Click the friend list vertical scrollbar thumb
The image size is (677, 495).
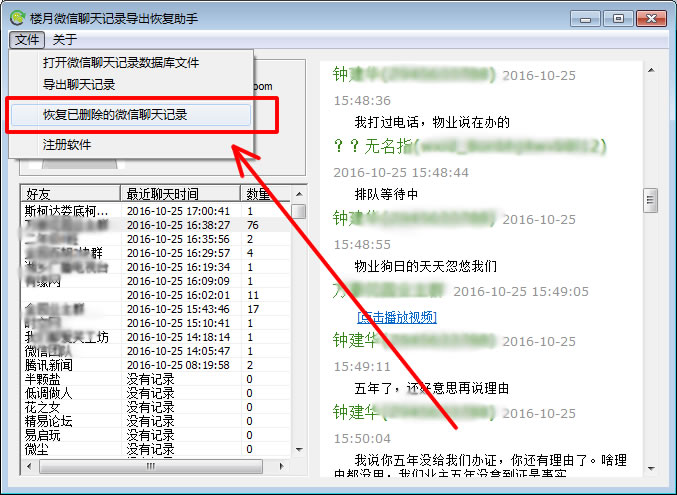pos(299,211)
